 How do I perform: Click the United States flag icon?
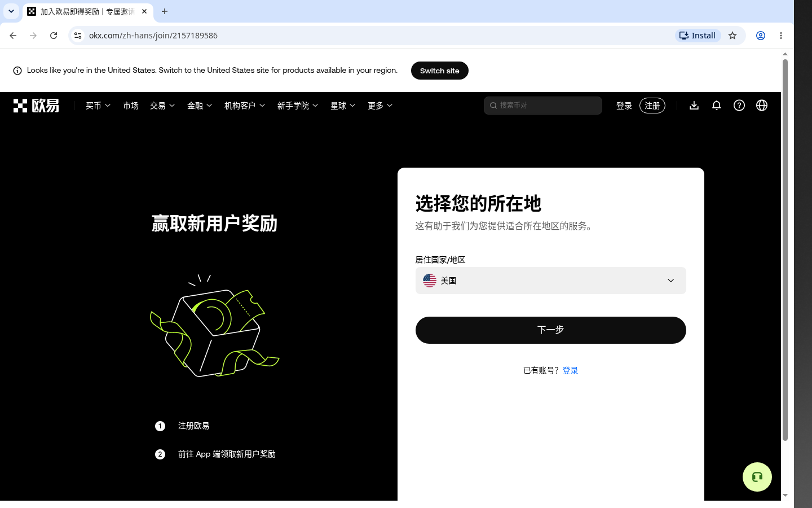(x=430, y=281)
